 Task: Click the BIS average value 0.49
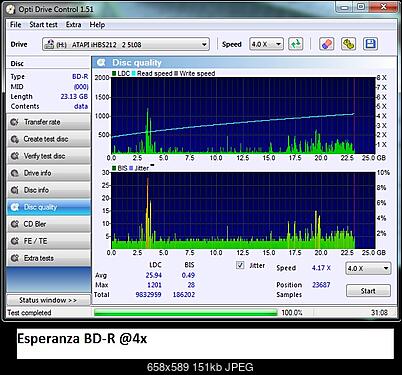[x=188, y=275]
